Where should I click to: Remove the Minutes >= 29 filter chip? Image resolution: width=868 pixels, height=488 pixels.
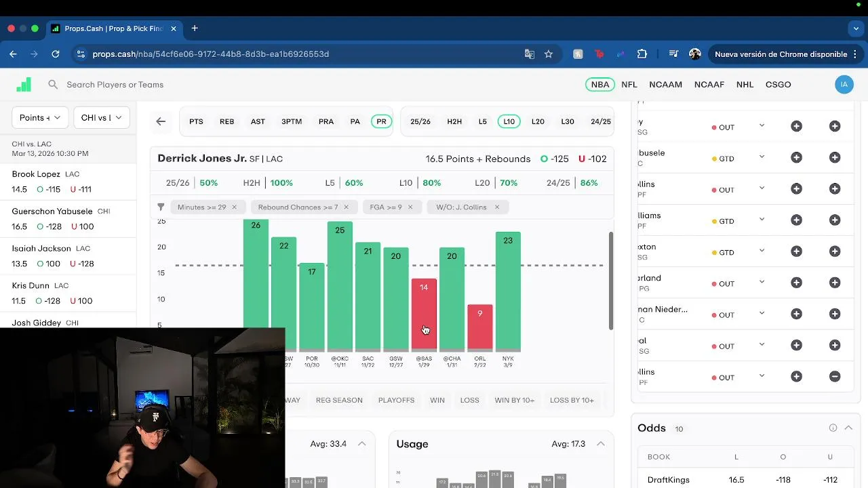tap(234, 207)
